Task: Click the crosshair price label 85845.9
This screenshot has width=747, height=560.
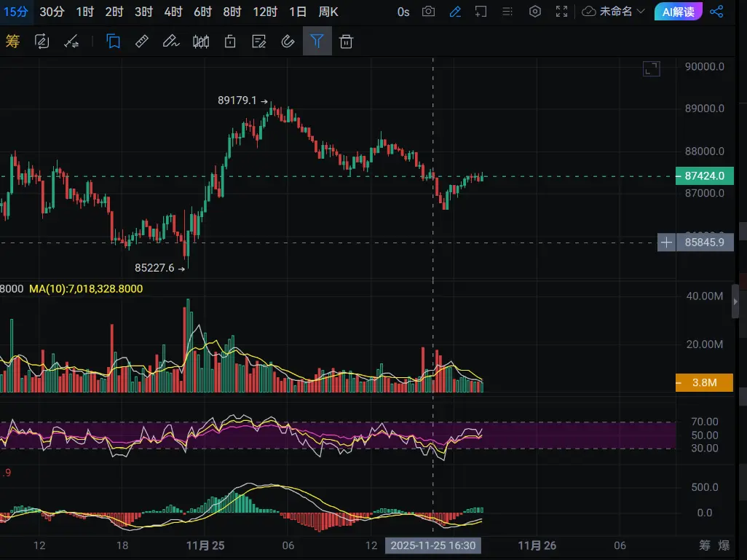Action: 705,242
